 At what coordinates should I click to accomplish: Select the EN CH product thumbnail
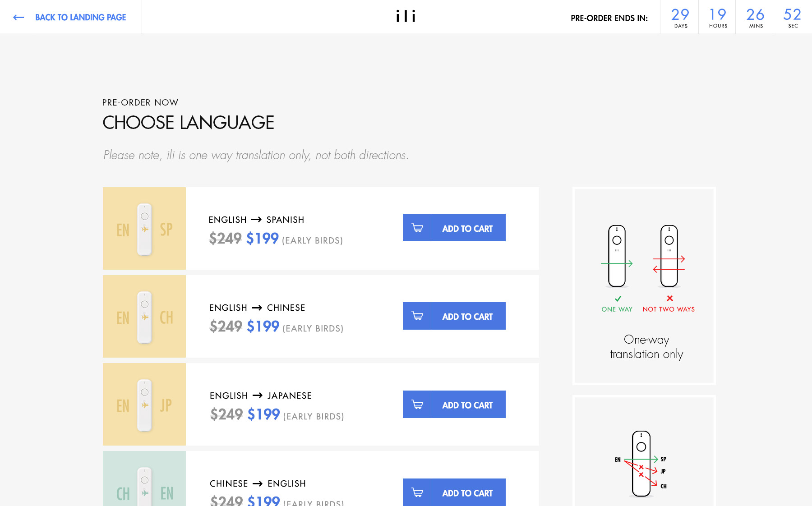[144, 317]
